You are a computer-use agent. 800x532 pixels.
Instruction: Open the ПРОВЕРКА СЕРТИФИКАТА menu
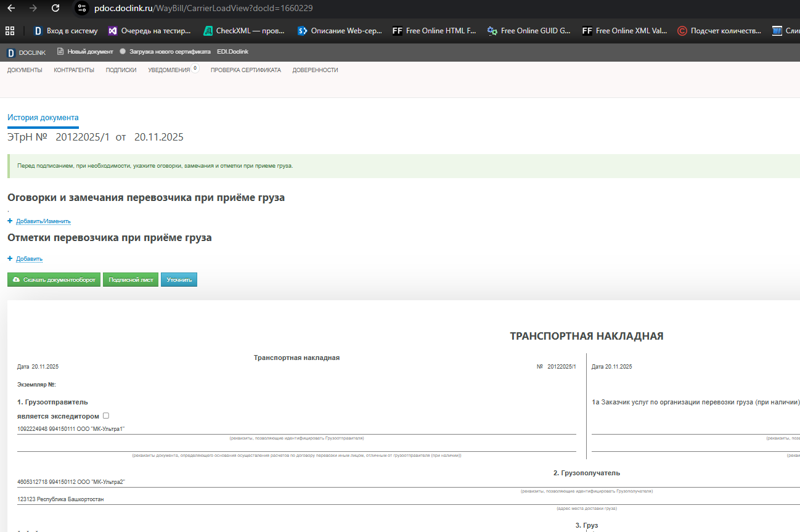246,70
